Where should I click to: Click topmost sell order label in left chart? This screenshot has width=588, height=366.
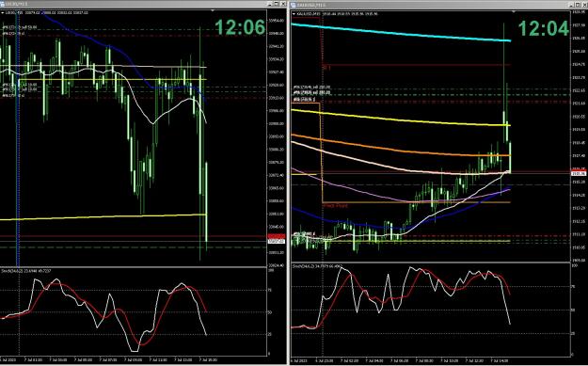pyautogui.click(x=20, y=27)
